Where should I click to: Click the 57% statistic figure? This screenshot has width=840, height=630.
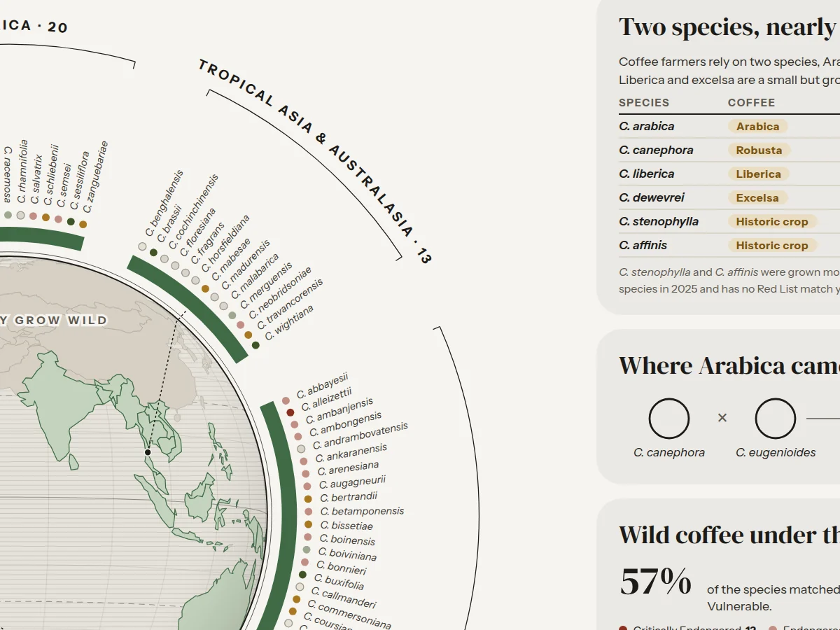click(x=656, y=582)
